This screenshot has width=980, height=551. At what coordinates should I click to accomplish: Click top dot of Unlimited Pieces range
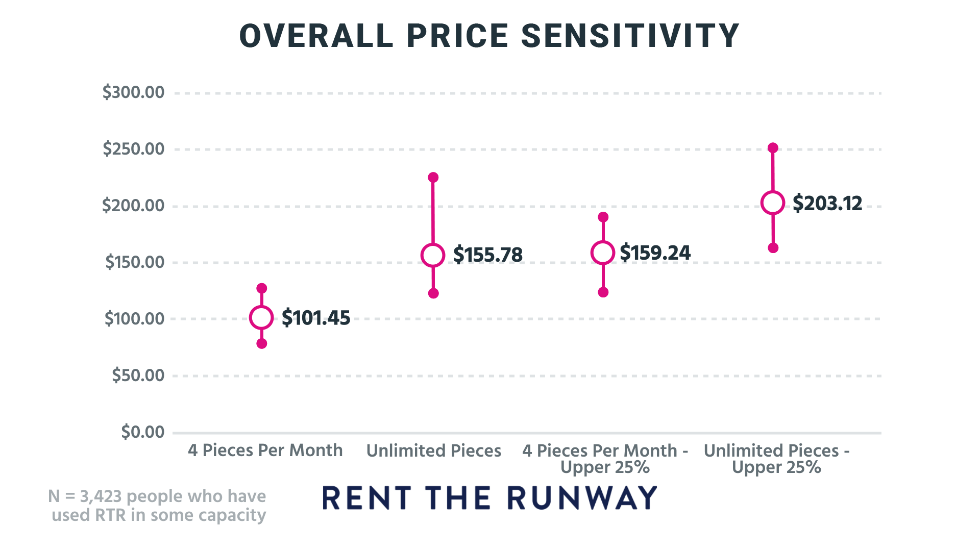pos(433,178)
